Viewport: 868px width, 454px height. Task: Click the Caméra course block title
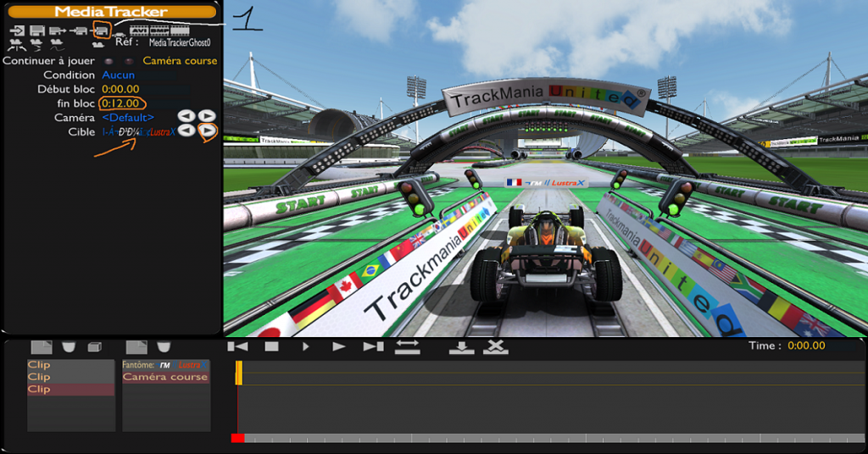(180, 61)
